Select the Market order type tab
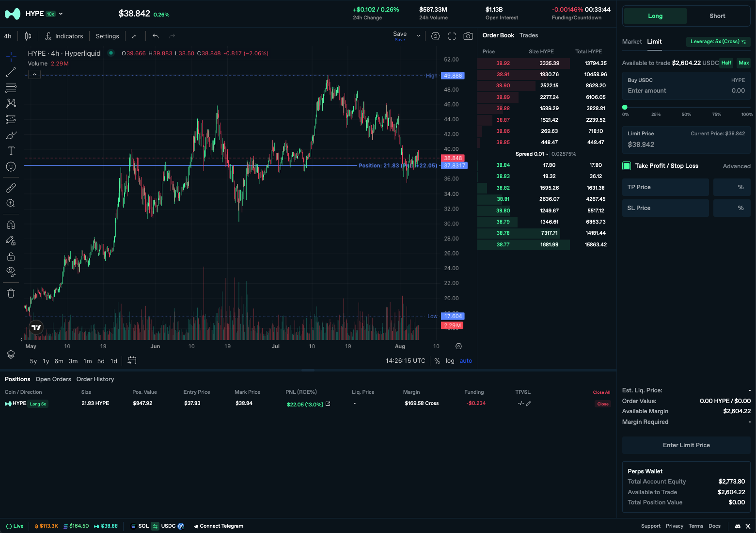 pos(632,42)
